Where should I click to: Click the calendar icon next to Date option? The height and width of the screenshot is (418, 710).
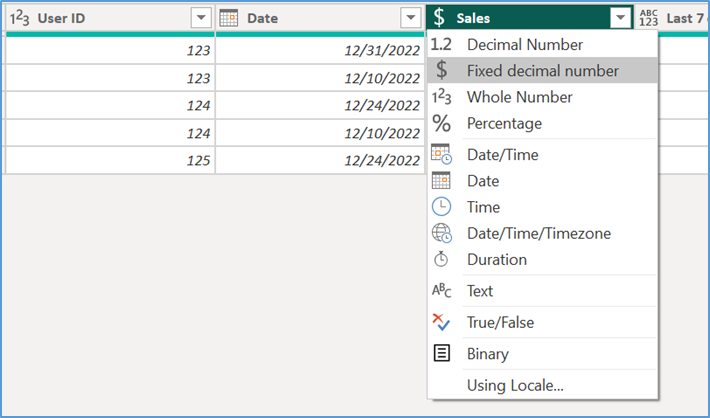(441, 180)
